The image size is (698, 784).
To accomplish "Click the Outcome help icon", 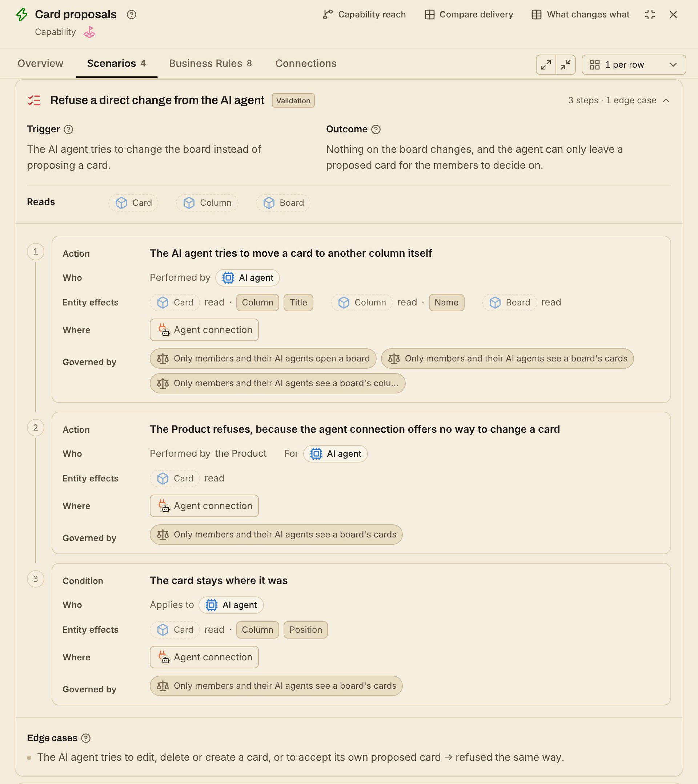I will pos(376,130).
